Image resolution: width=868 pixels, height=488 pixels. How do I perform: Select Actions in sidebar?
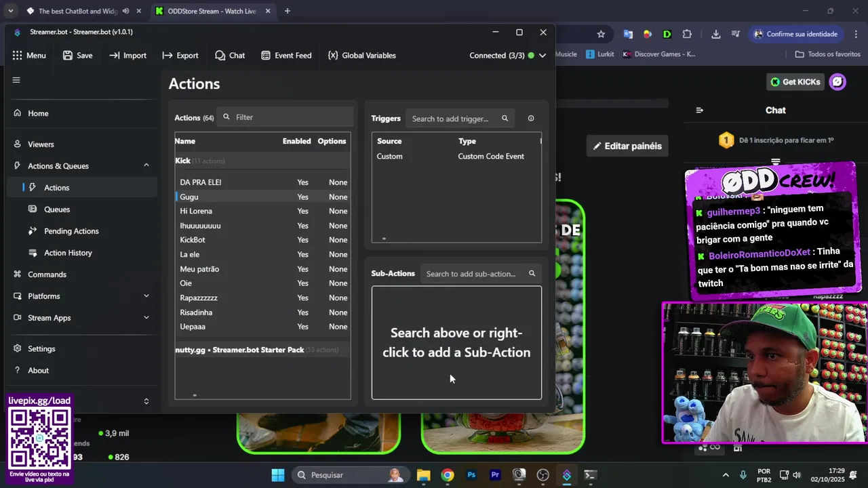[81, 188]
